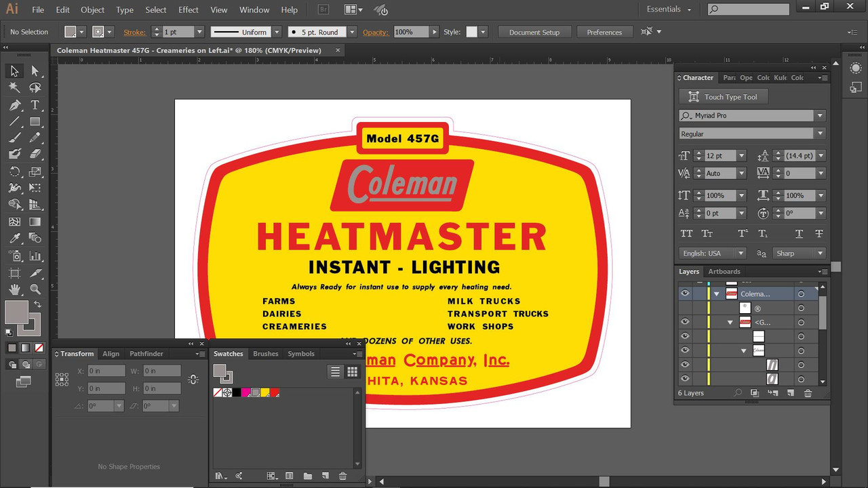Open the Effect menu
The height and width of the screenshot is (488, 868).
189,9
